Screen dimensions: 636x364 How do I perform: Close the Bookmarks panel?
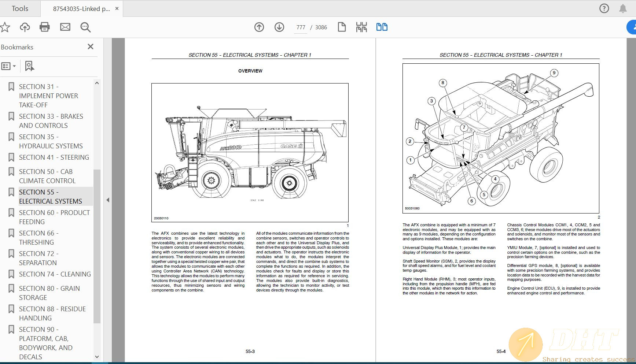tap(91, 47)
